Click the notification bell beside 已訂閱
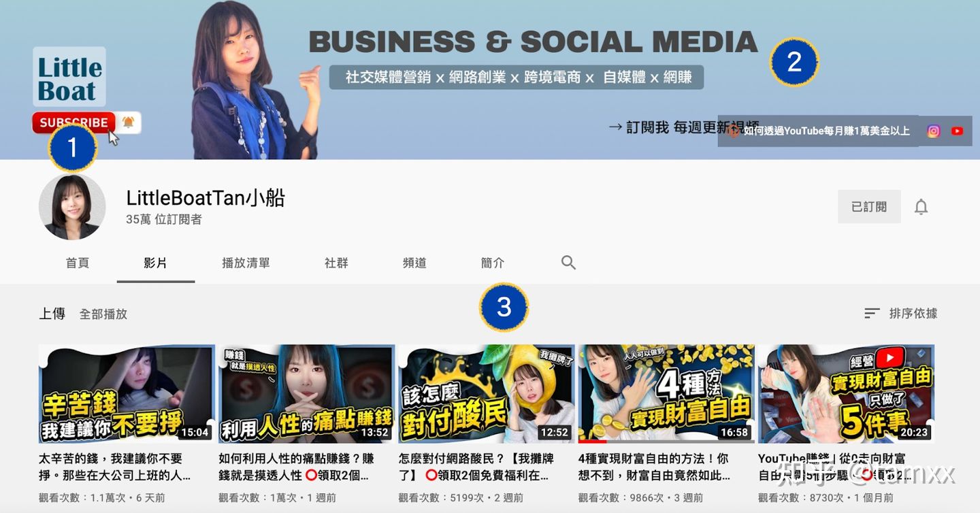This screenshot has width=980, height=513. point(921,206)
